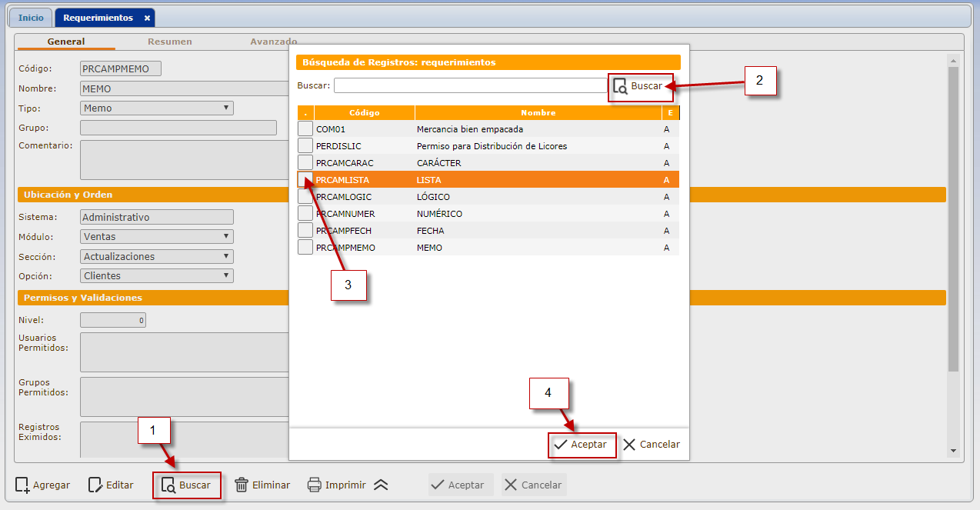The height and width of the screenshot is (510, 980).
Task: Click the magnifier Buscar icon in the search dialog
Action: pyautogui.click(x=620, y=86)
